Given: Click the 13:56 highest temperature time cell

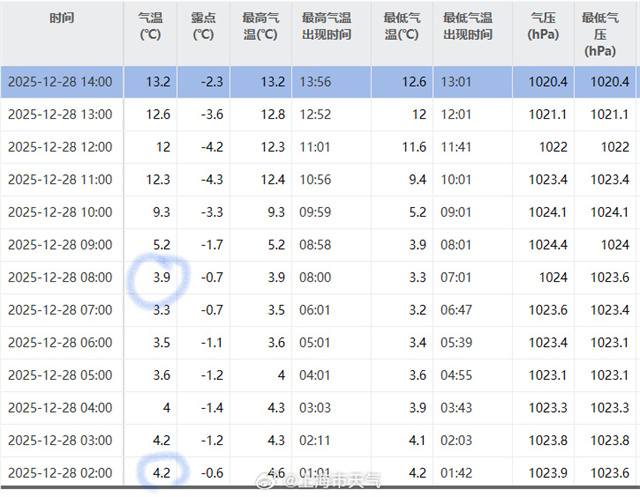Looking at the screenshot, I should 319,81.
